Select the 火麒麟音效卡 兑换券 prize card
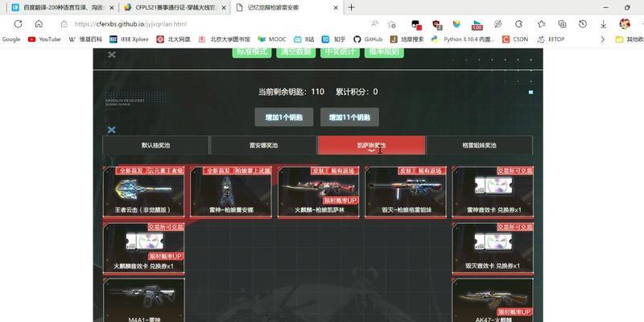 143,249
